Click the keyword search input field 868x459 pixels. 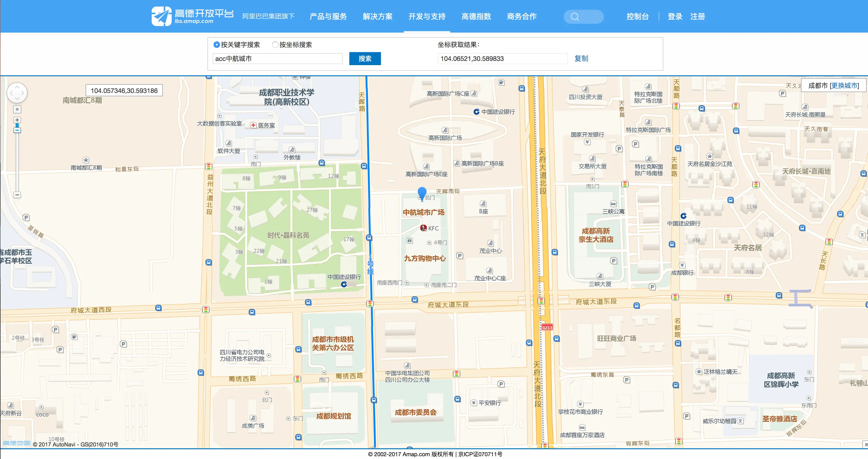click(277, 59)
